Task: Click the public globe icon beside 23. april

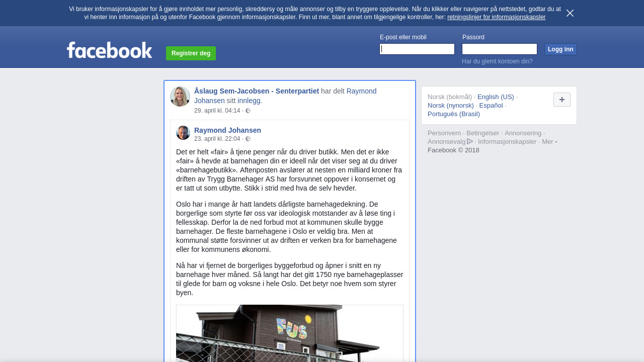Action: pos(248,139)
